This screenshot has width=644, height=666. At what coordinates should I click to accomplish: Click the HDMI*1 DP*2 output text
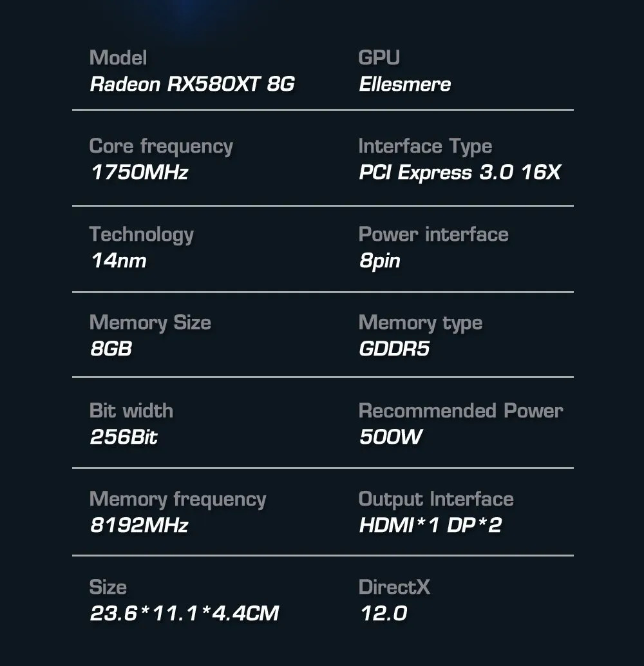(430, 525)
